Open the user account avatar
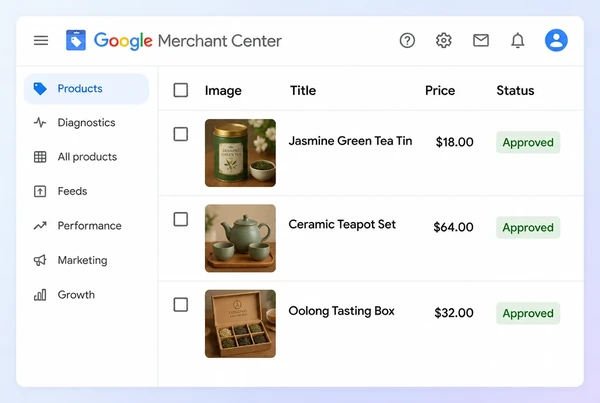The image size is (600, 403). click(x=556, y=40)
